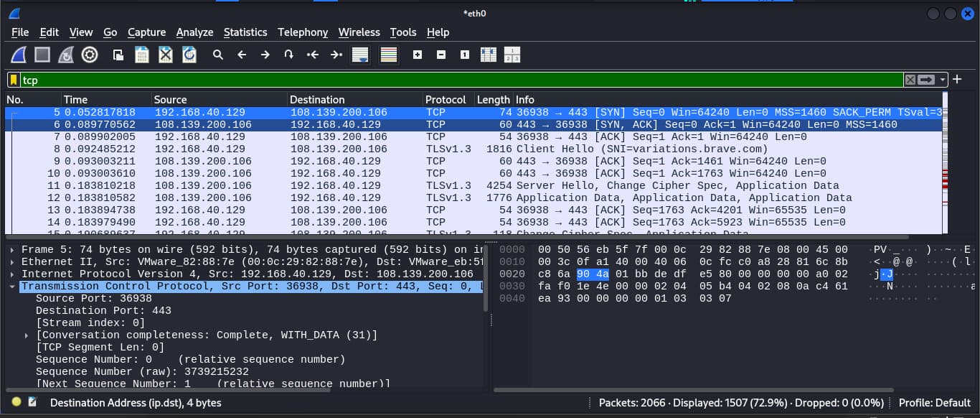
Task: Jump to the first packet
Action: point(313,55)
